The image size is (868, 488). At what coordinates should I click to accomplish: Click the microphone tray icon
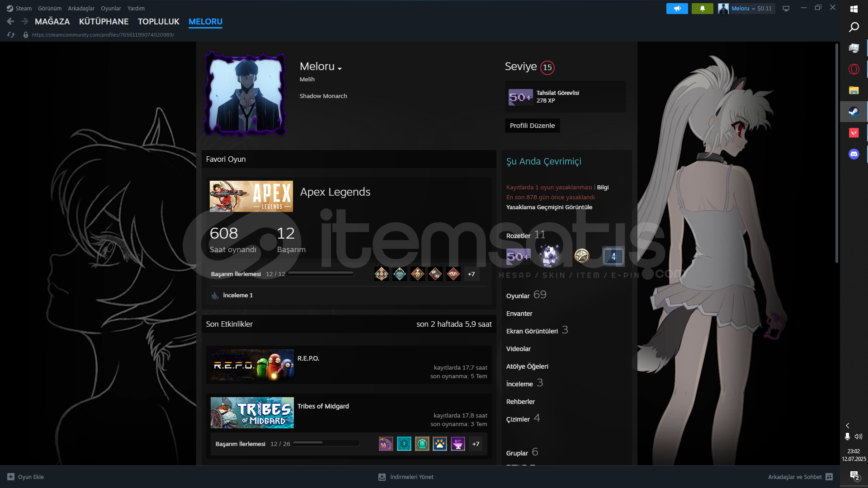pyautogui.click(x=847, y=436)
